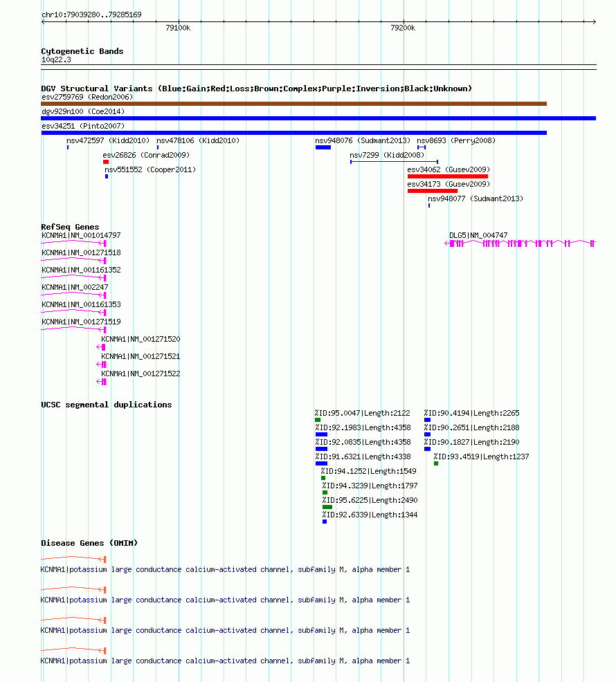
Task: Click the KCNMA1|NM_001161353 transcript label
Action: 82,304
